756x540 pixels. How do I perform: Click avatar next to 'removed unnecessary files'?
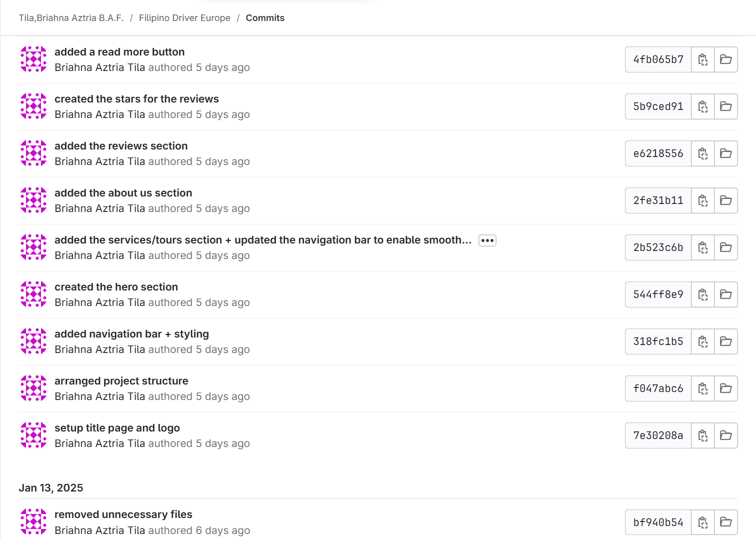pyautogui.click(x=33, y=522)
